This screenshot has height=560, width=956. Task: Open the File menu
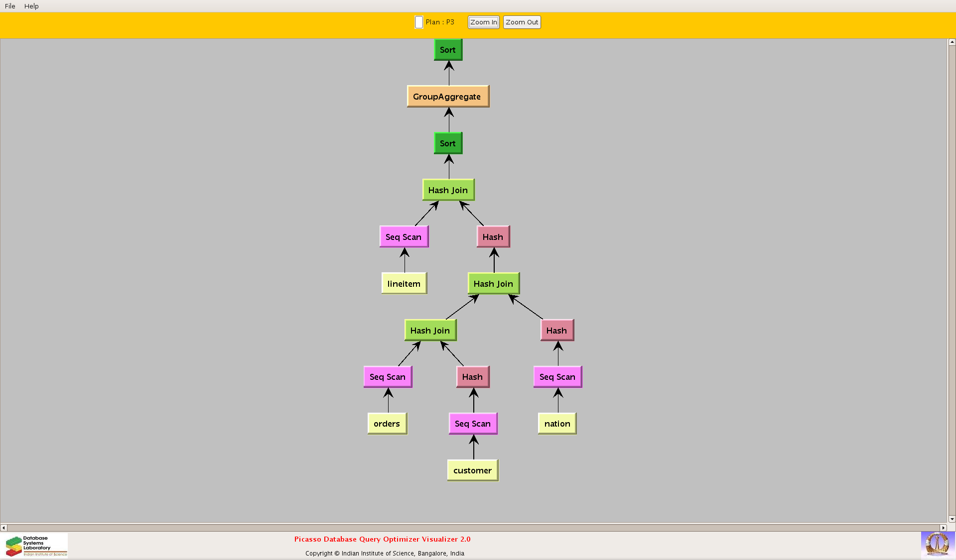click(x=10, y=6)
